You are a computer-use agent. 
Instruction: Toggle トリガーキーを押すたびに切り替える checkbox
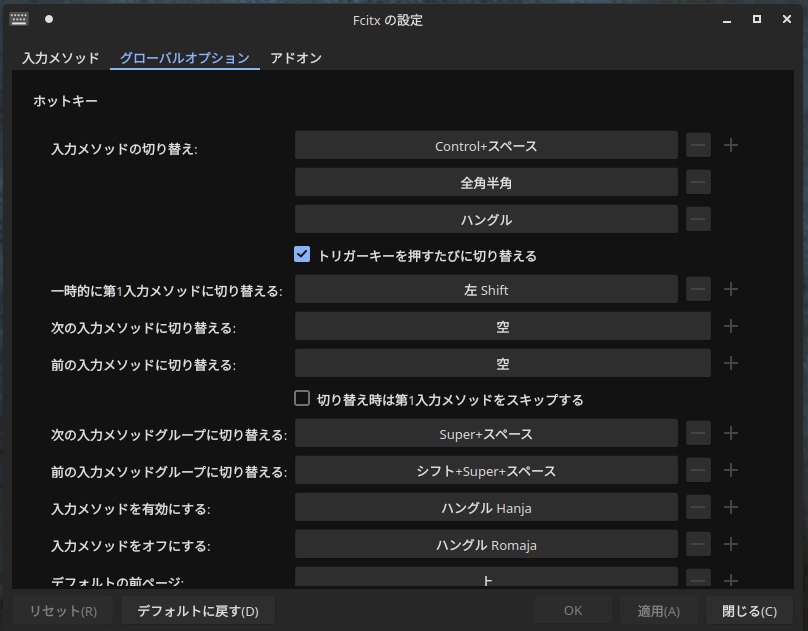pyautogui.click(x=302, y=254)
